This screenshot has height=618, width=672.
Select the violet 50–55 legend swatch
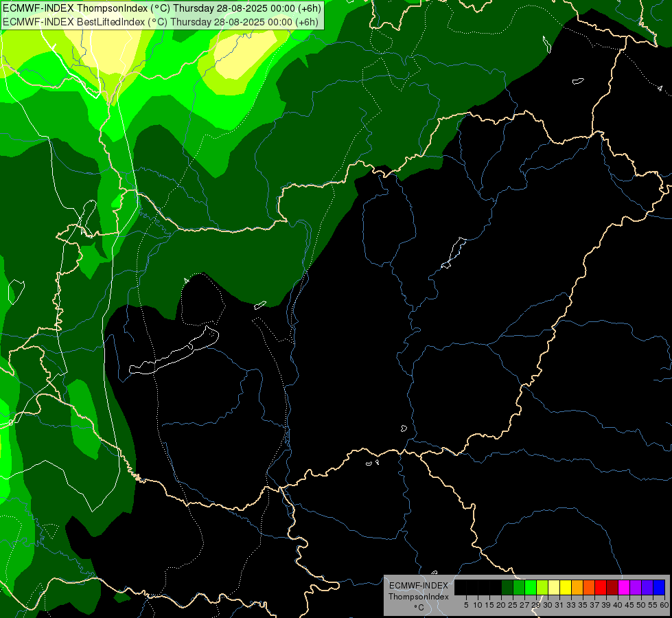tap(647, 587)
